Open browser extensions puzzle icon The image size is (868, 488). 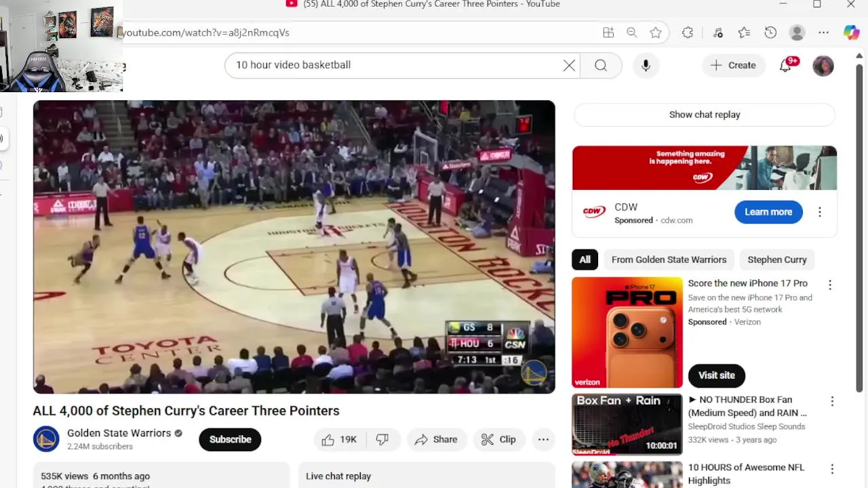pos(688,33)
